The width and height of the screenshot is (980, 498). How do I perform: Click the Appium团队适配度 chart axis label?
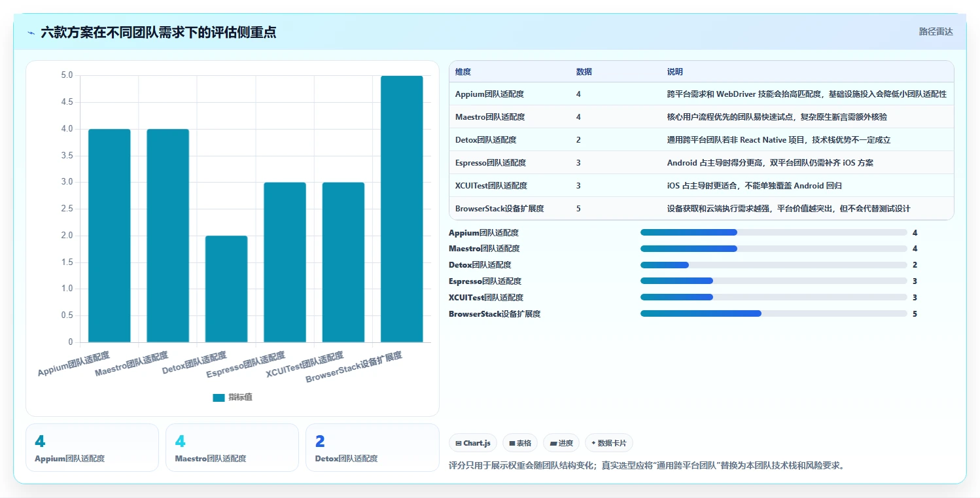point(74,364)
